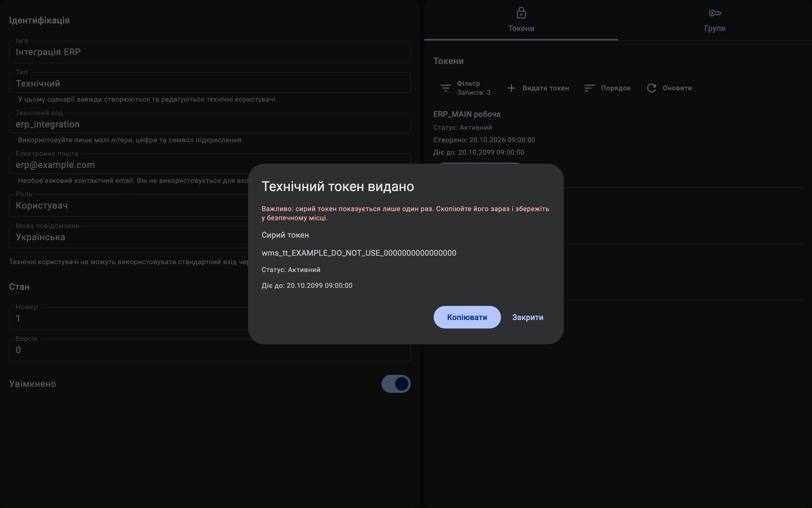This screenshot has width=812, height=508.
Task: Click Створено: 20.10.2026 09:00:00 text
Action: coord(484,140)
